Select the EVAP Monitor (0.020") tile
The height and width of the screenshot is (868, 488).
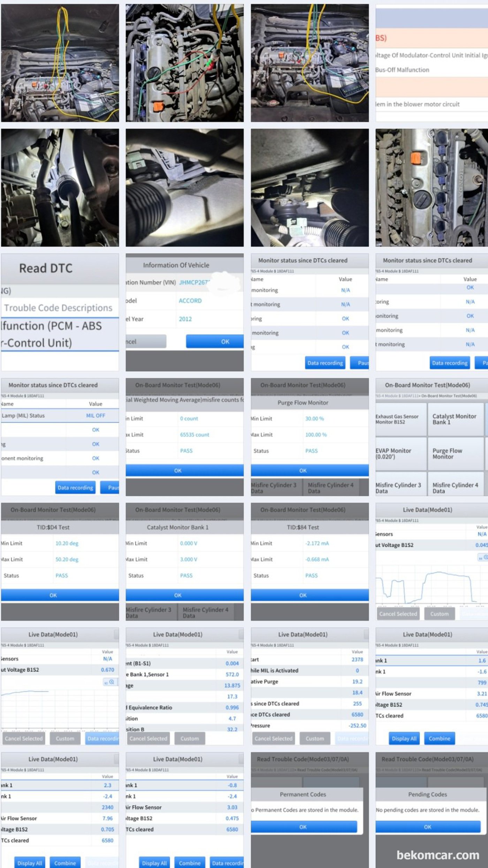click(x=401, y=453)
